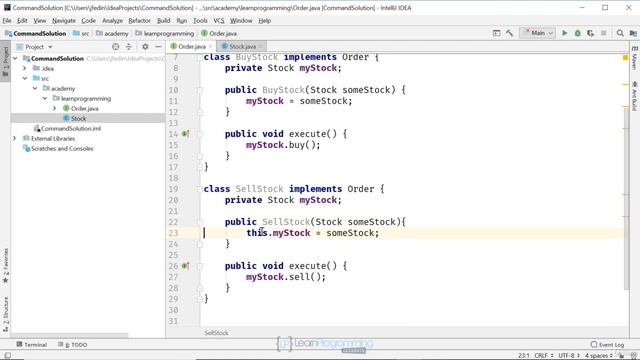Locate current file with the target icon
Screen dimensions: 640x360
(x=116, y=47)
